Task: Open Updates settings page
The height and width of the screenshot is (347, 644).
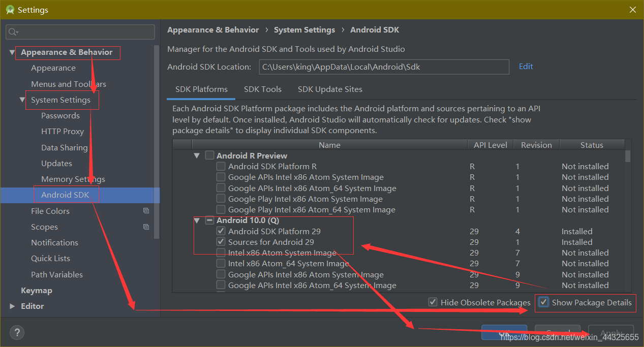Action: coord(56,163)
